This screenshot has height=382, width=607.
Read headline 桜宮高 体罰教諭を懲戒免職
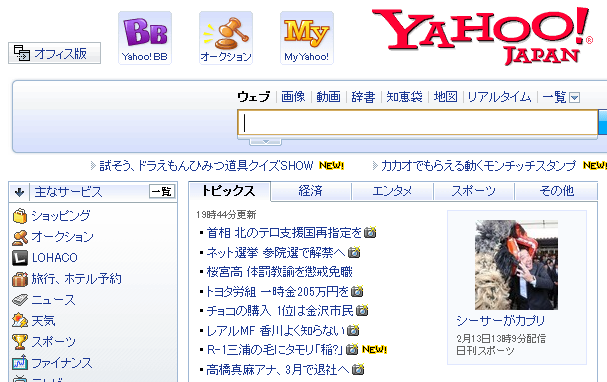pos(279,272)
